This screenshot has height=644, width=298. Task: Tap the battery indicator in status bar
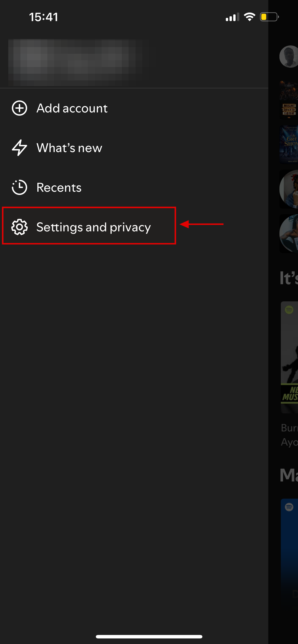(269, 17)
